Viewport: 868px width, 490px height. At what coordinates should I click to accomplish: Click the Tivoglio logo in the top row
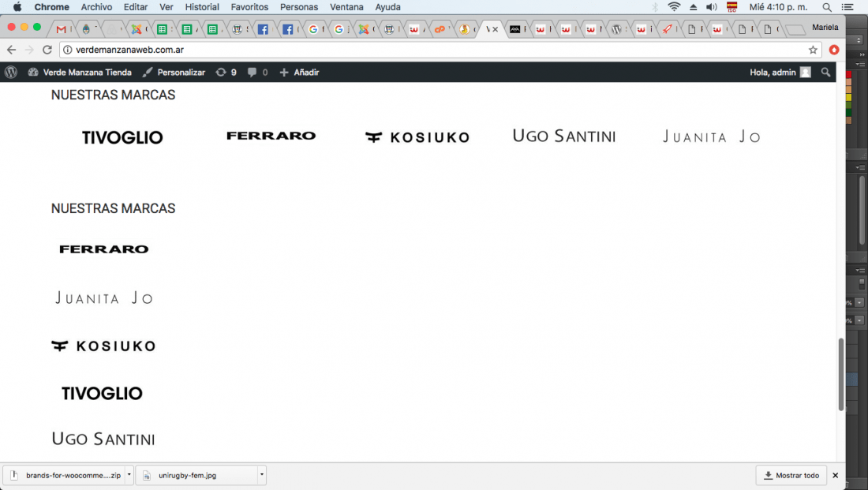tap(122, 137)
